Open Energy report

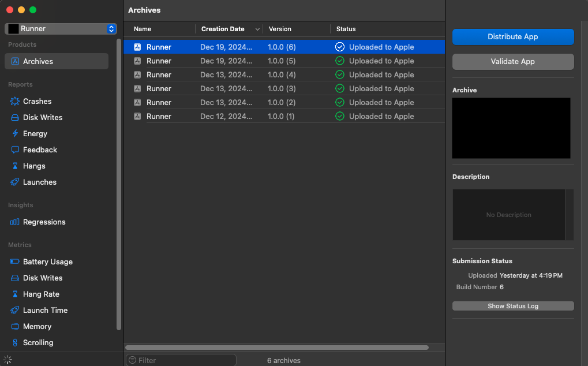click(x=35, y=133)
